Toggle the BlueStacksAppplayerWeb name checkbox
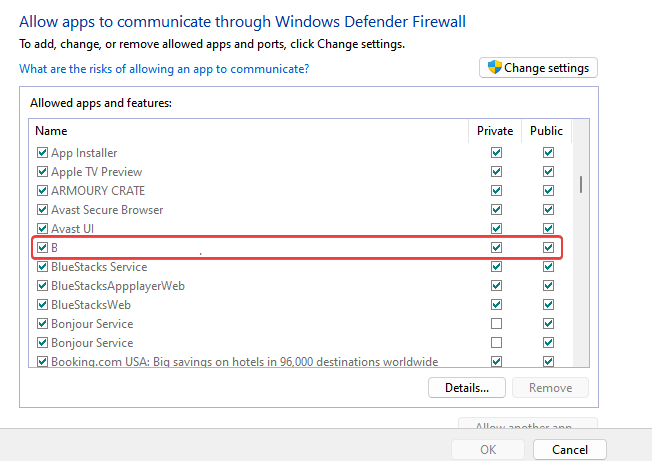The width and height of the screenshot is (652, 461). tap(42, 286)
